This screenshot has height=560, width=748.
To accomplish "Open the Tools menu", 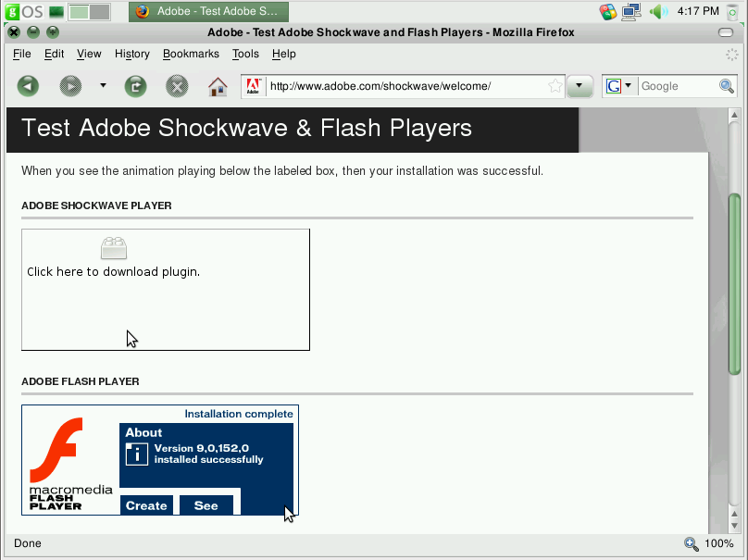I will pyautogui.click(x=245, y=54).
